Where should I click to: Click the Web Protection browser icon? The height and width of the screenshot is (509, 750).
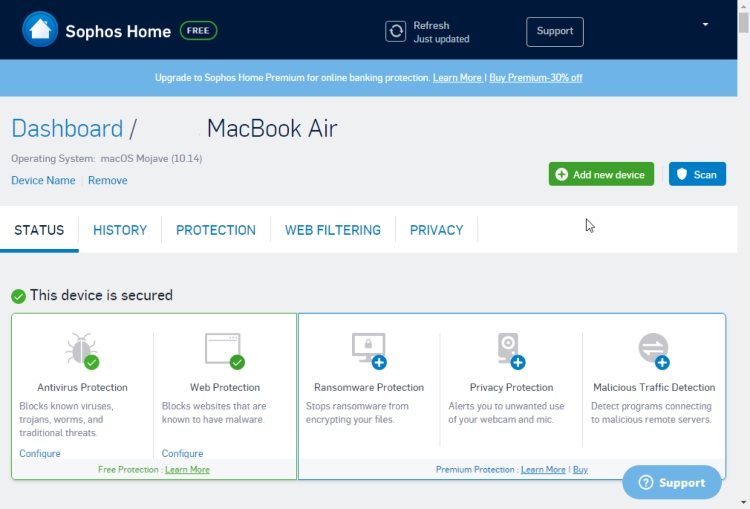[x=225, y=351]
